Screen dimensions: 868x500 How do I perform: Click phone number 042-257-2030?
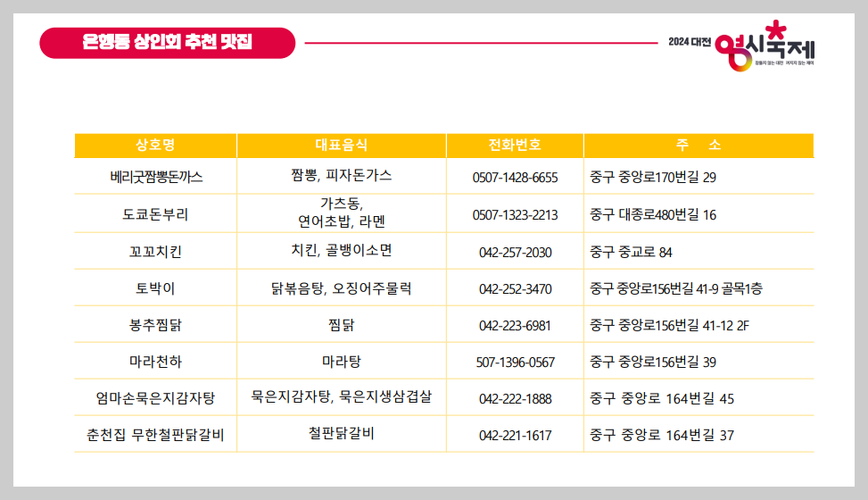tap(516, 253)
